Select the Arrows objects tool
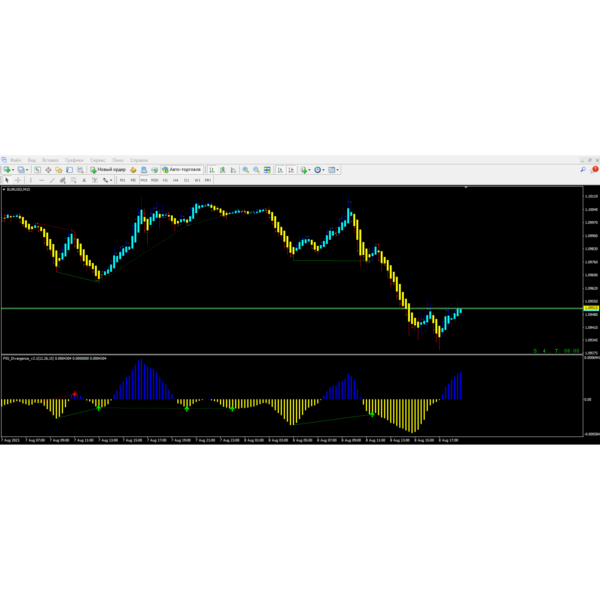The width and height of the screenshot is (600, 600). [105, 180]
